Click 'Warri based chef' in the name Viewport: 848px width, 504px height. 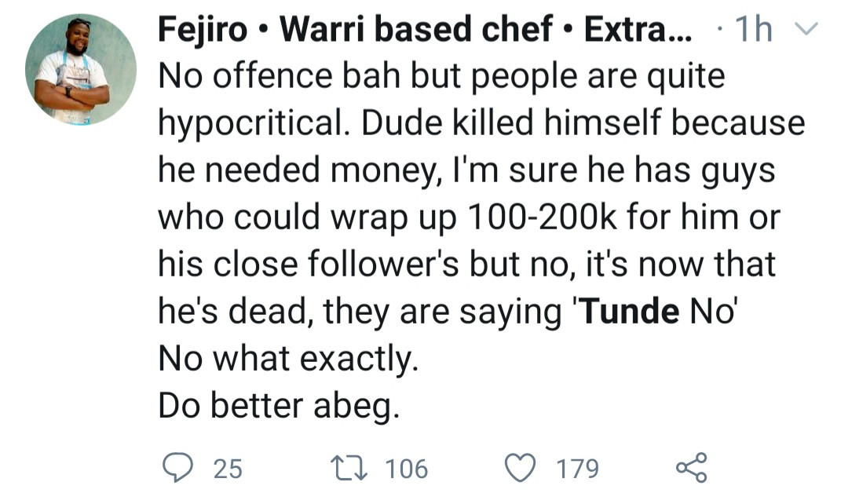pos(417,31)
